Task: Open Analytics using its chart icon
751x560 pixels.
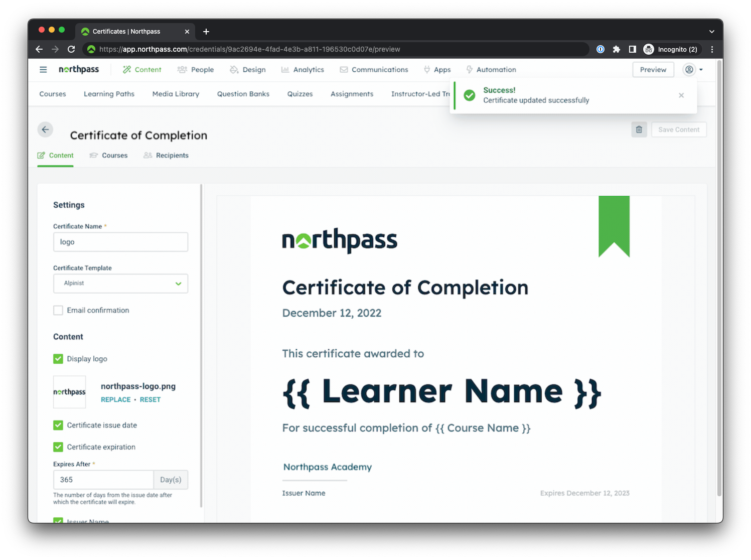Action: click(x=285, y=69)
